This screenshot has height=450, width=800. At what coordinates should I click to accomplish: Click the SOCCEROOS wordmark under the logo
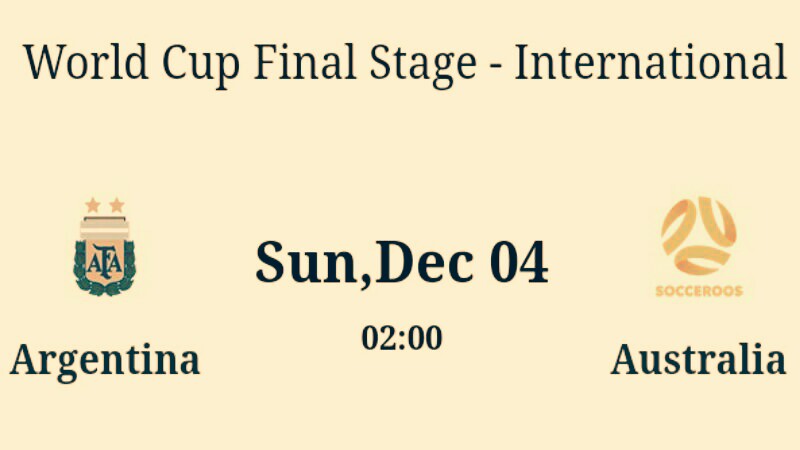tap(698, 292)
